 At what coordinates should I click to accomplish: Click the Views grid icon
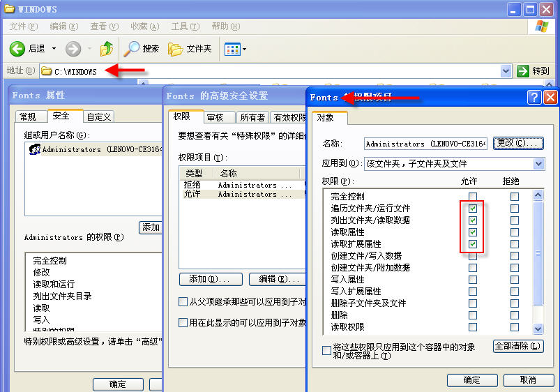(x=232, y=50)
